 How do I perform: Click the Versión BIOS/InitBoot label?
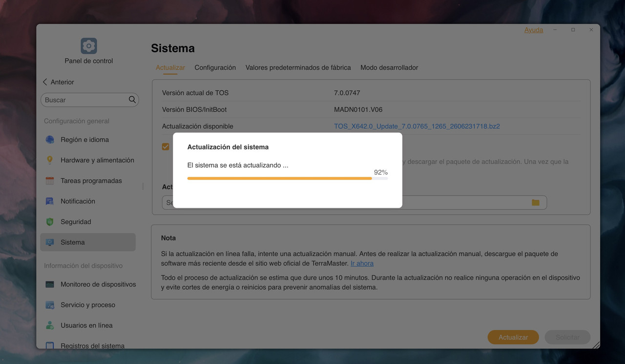194,109
